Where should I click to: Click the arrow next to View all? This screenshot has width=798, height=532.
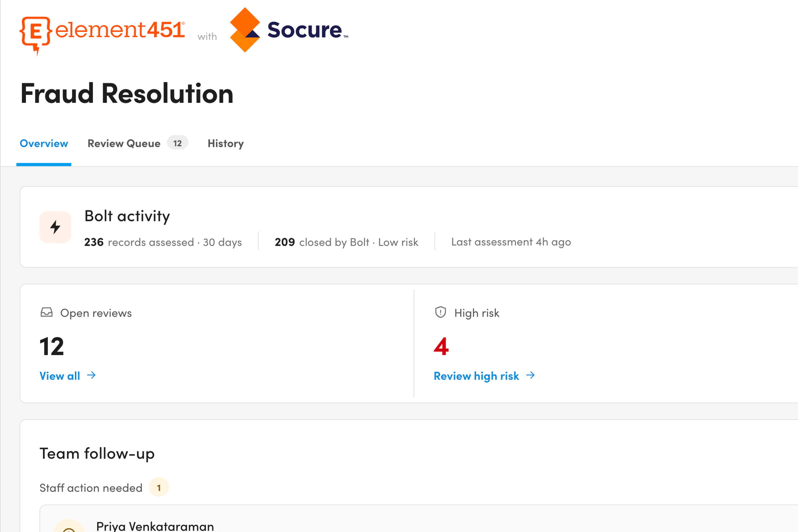91,375
